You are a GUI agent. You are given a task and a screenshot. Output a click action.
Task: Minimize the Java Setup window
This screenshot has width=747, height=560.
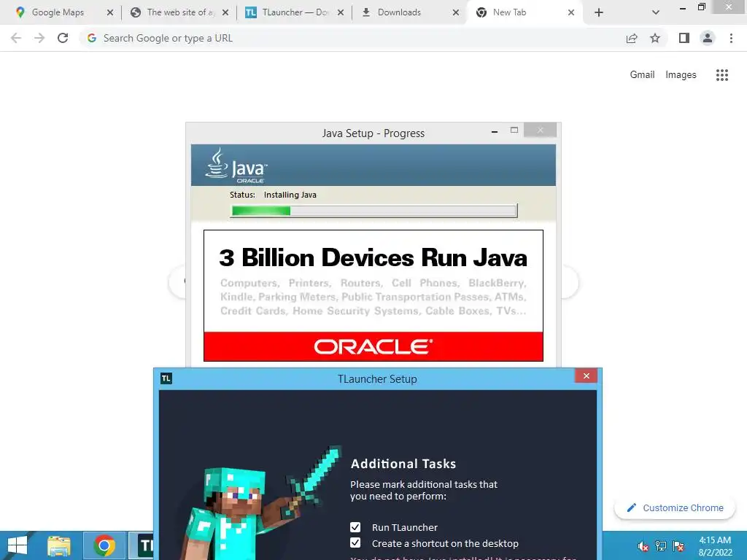(495, 131)
